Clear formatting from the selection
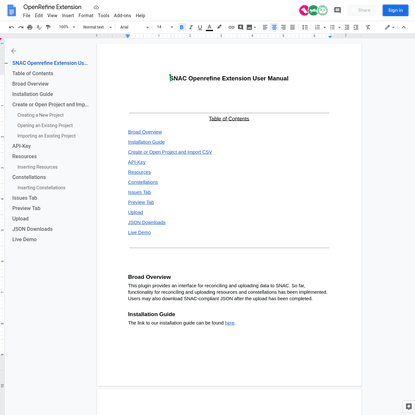Viewport: 415px width, 415px height. click(368, 27)
